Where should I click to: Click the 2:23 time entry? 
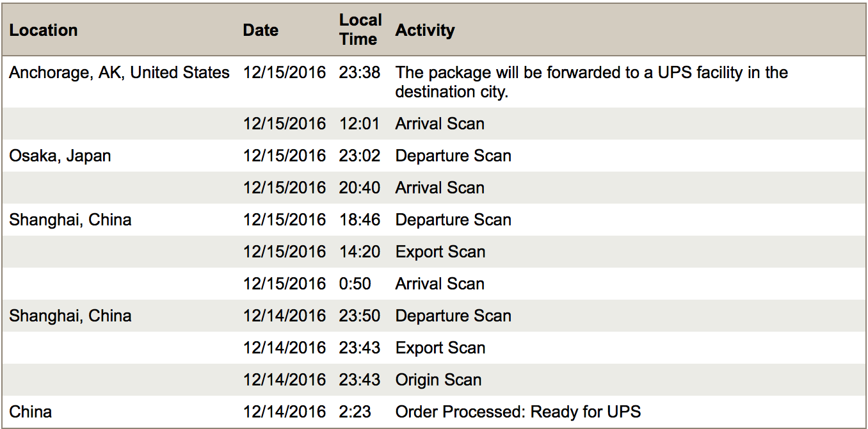coord(355,412)
